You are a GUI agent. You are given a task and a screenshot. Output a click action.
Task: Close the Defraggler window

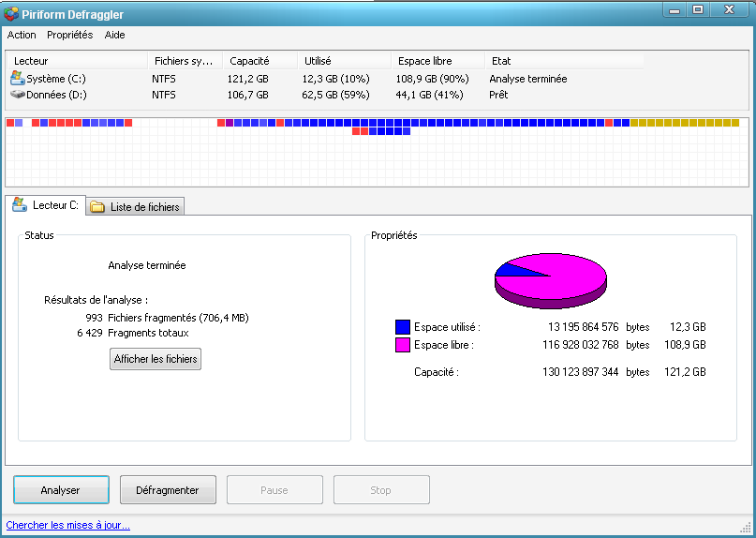730,9
